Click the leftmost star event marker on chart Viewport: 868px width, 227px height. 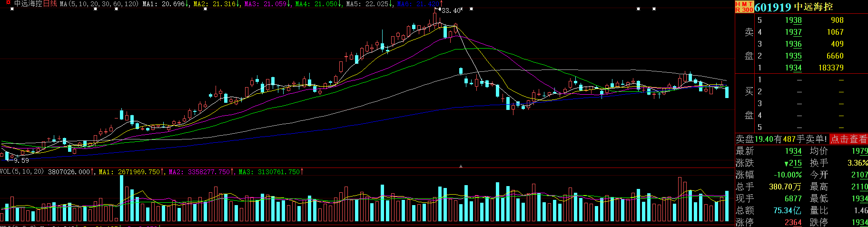(x=12, y=9)
